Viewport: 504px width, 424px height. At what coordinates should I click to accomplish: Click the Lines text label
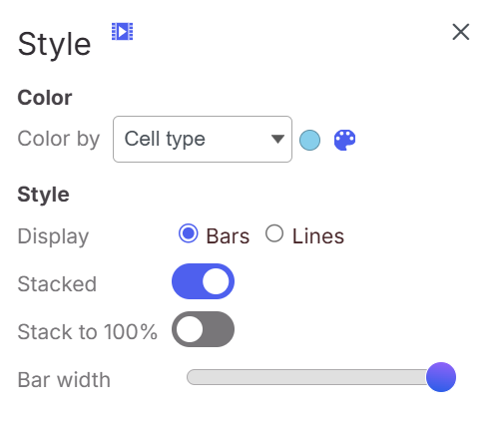coord(318,236)
